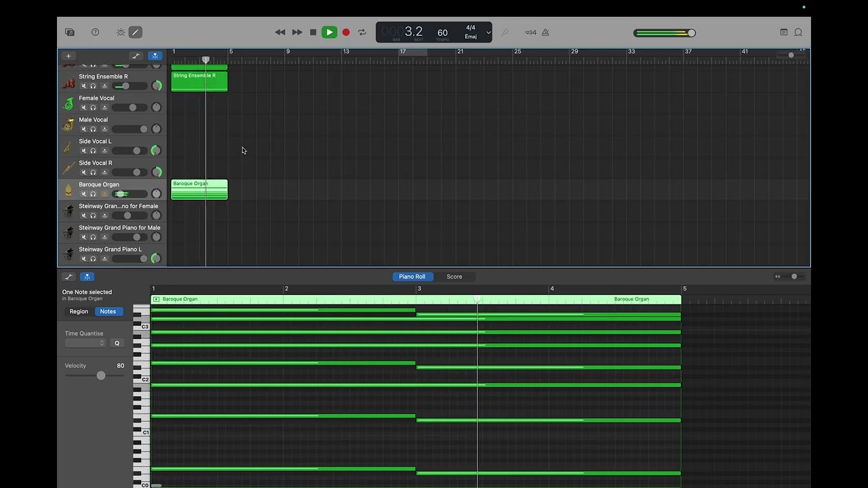The image size is (868, 488).
Task: Adjust tracks area horizontal zoom slider
Action: (792, 55)
